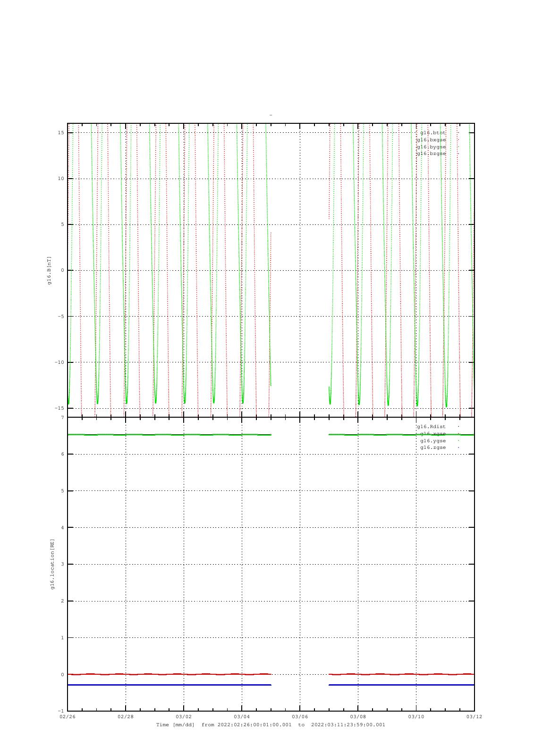The height and width of the screenshot is (756, 534).
Task: Click the -10 tick on magnetic field axis
Action: pos(59,362)
